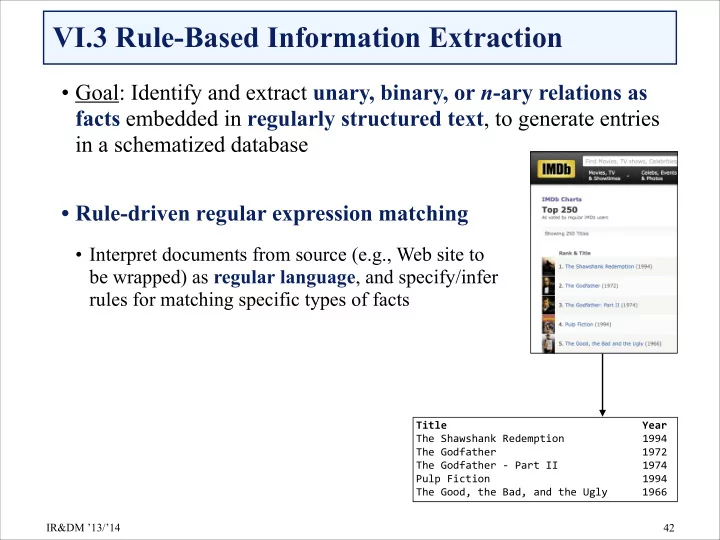Click the 'Showing 250 Titles' text
This screenshot has height=540, width=720.
coord(566,234)
